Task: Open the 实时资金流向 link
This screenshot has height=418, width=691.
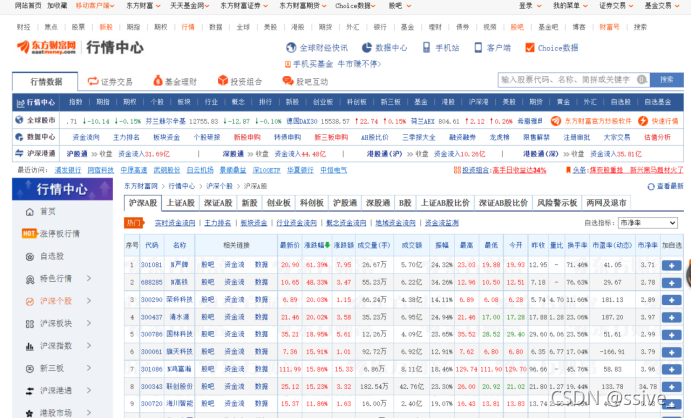Action: [175, 223]
